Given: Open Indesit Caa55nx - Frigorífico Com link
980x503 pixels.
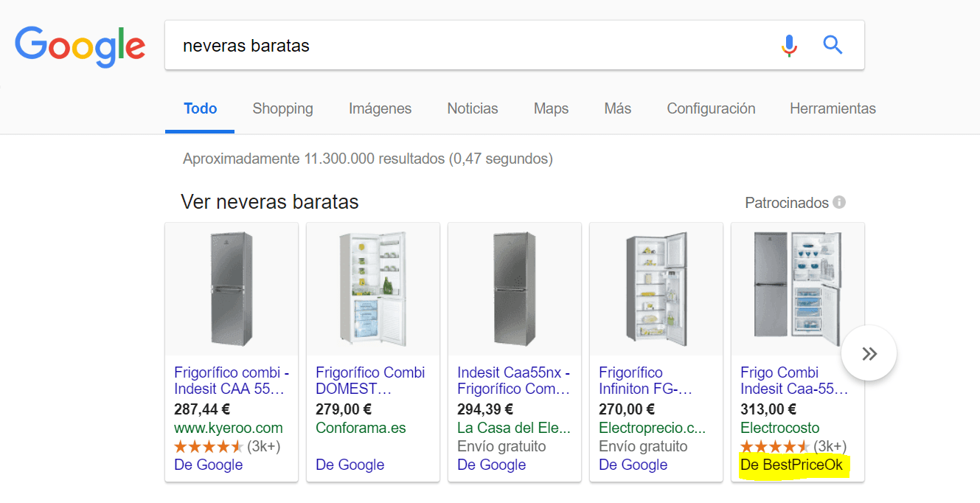Looking at the screenshot, I should click(514, 381).
